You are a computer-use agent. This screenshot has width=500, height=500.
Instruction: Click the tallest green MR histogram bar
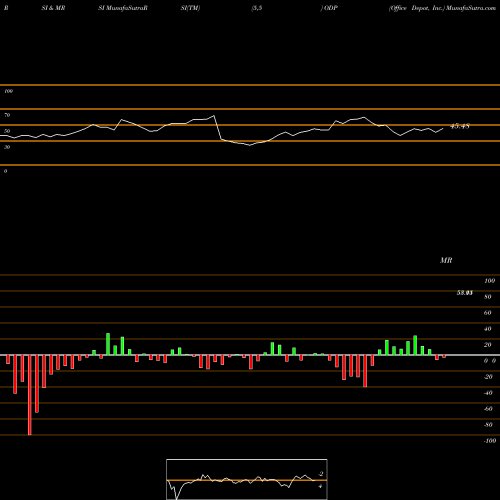point(108,344)
